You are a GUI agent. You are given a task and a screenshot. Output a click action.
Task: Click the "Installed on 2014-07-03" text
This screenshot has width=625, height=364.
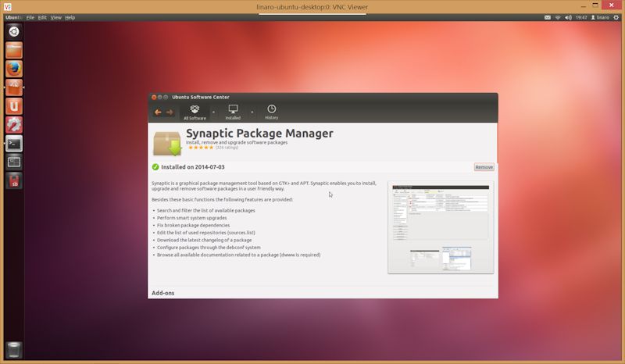193,167
